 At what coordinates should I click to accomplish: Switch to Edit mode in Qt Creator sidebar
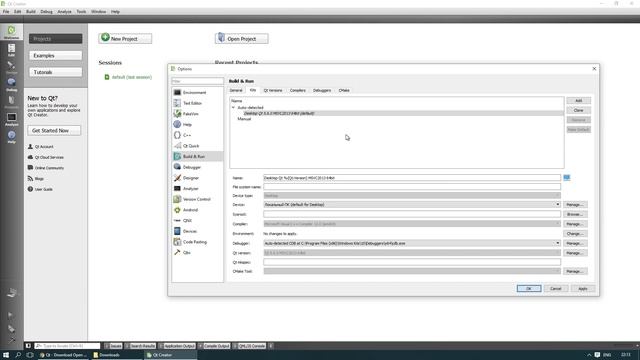pyautogui.click(x=11, y=50)
